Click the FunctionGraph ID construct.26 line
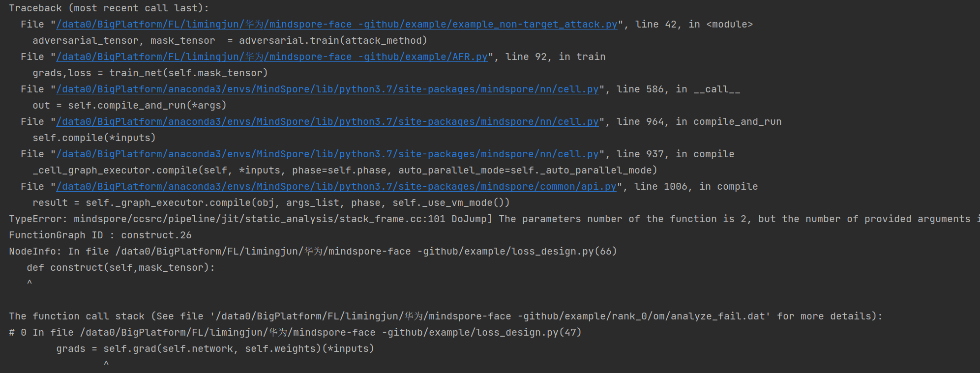Image resolution: width=980 pixels, height=373 pixels. 100,235
